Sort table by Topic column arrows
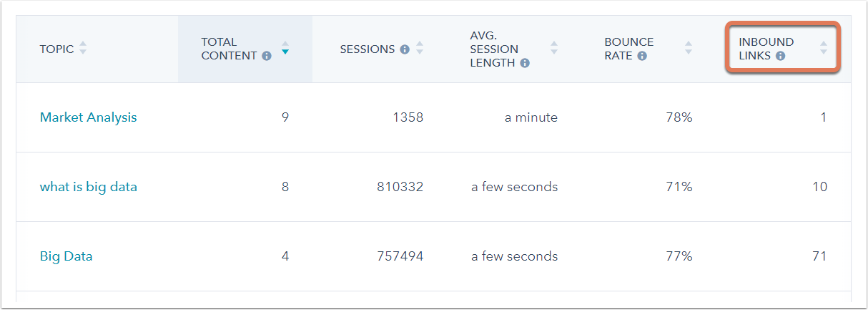 83,49
